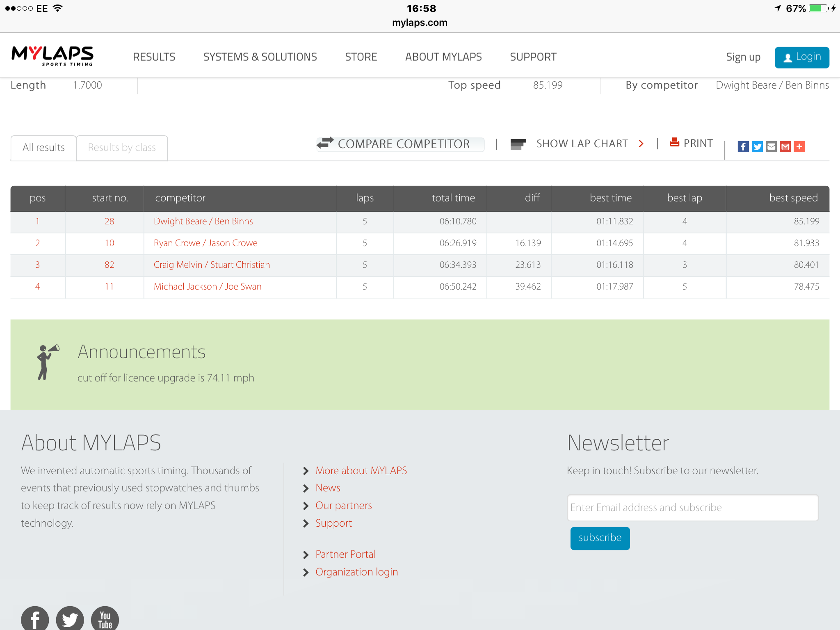Viewport: 840px width, 630px height.
Task: Open more sharing options plus icon
Action: [x=799, y=146]
